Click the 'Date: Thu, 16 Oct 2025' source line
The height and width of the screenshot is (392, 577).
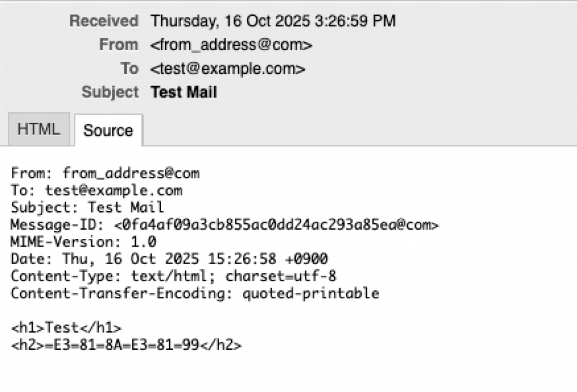[169, 259]
